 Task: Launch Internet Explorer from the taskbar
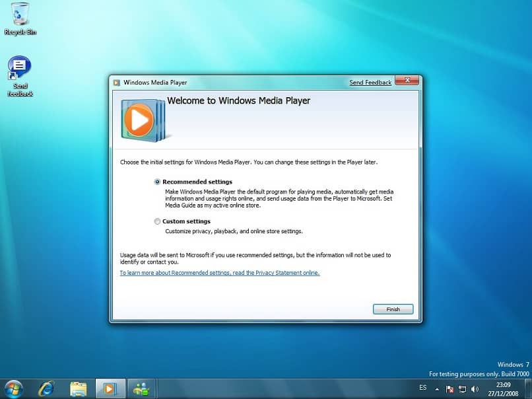pos(46,389)
